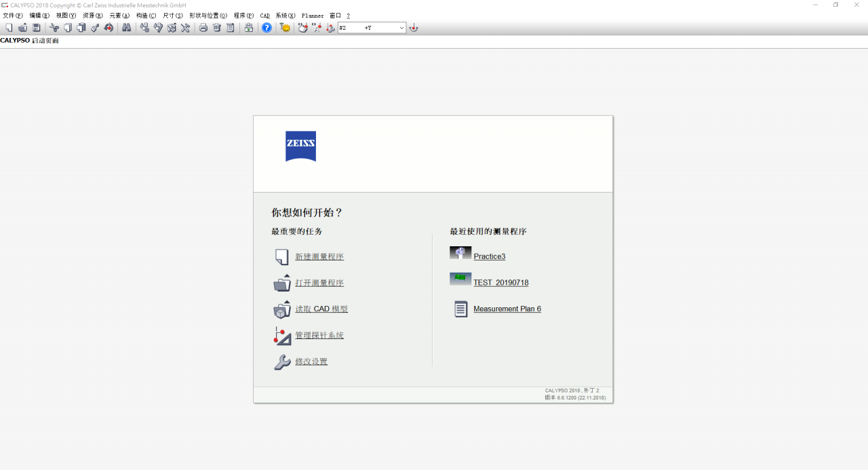Viewport: 868px width, 470px height.
Task: Click the Practice3 preview thumbnail
Action: pos(460,253)
